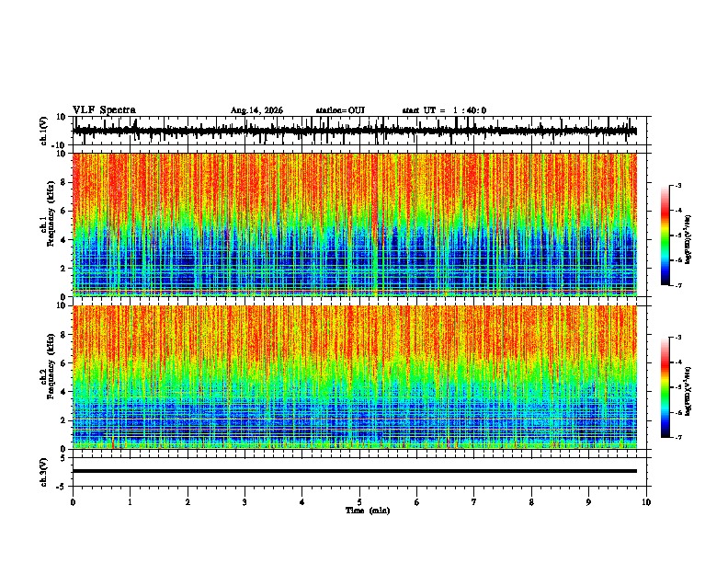
Task: Click the ch.1 spectrogram panel
Action: coord(355,224)
